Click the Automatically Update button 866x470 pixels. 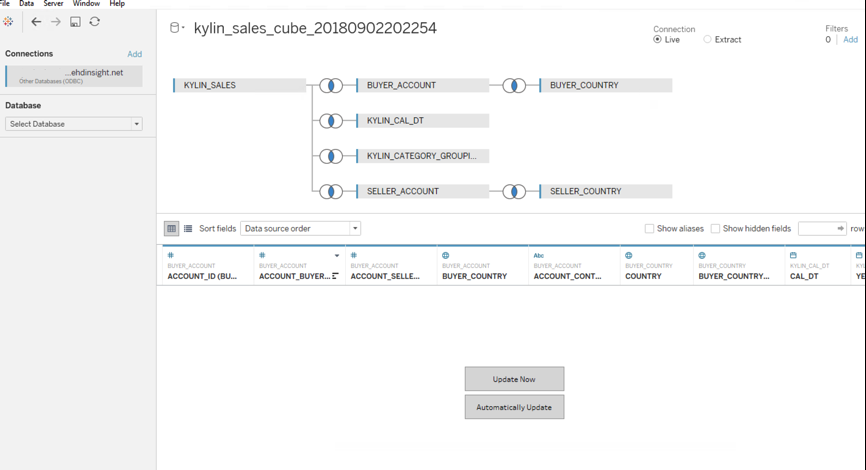[514, 407]
